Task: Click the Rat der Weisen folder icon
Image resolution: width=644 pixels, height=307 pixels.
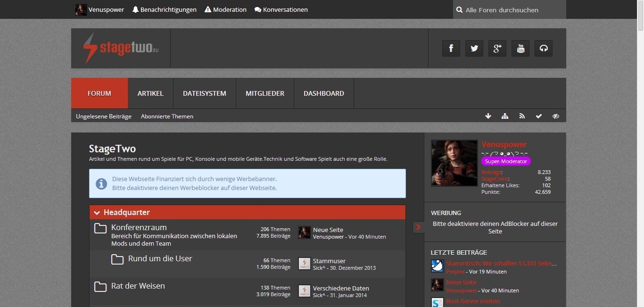Action: point(100,286)
